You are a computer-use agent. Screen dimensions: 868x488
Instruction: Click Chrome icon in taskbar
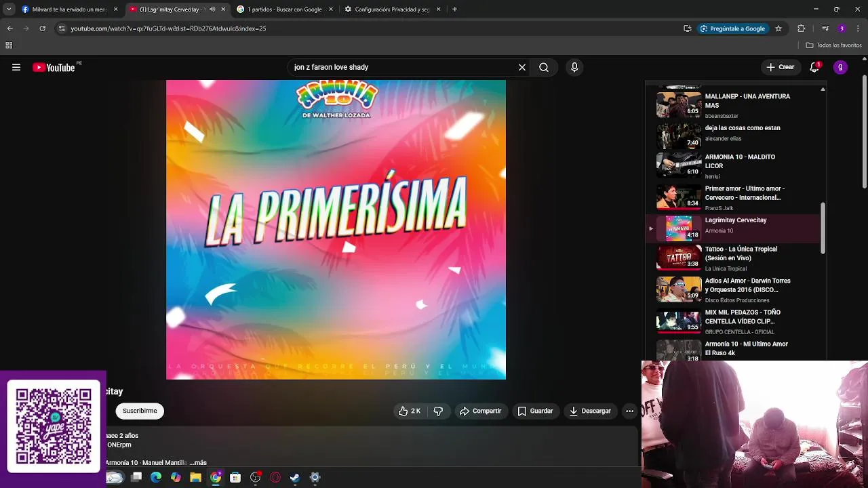pyautogui.click(x=216, y=477)
